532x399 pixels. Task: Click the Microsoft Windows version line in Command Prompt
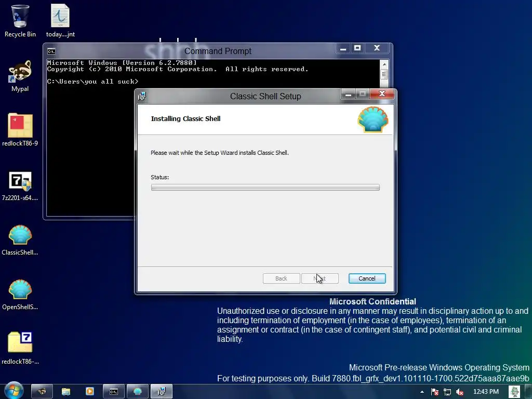[122, 63]
